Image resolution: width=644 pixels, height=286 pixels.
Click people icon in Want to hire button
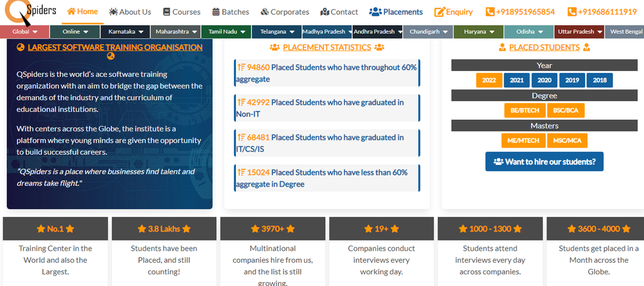click(498, 162)
